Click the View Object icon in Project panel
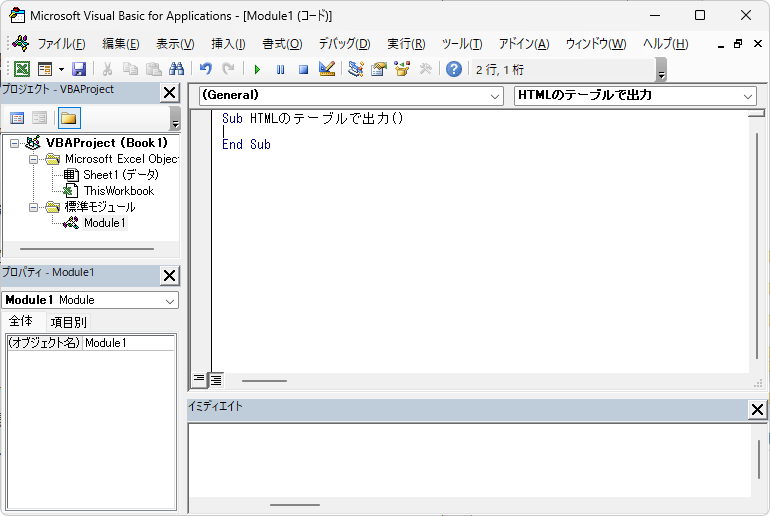This screenshot has height=516, width=770. [39, 118]
